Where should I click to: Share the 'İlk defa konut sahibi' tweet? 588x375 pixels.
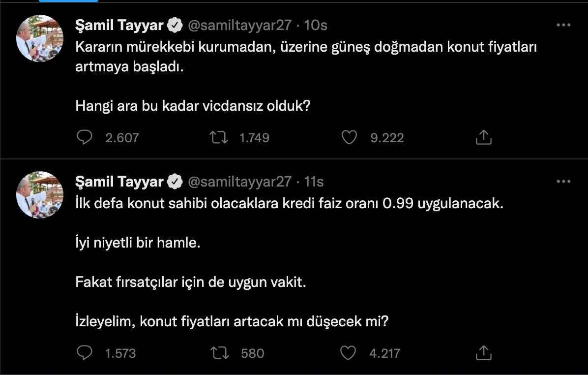484,352
